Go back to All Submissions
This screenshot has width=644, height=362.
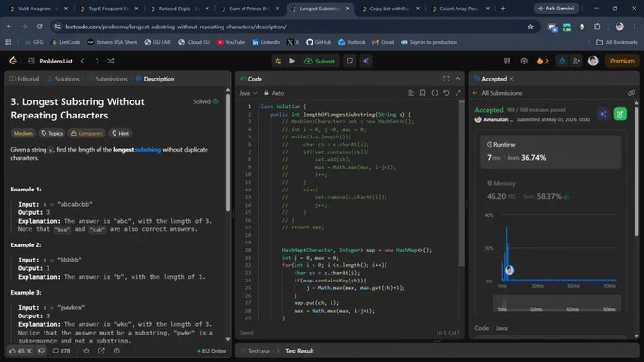497,93
